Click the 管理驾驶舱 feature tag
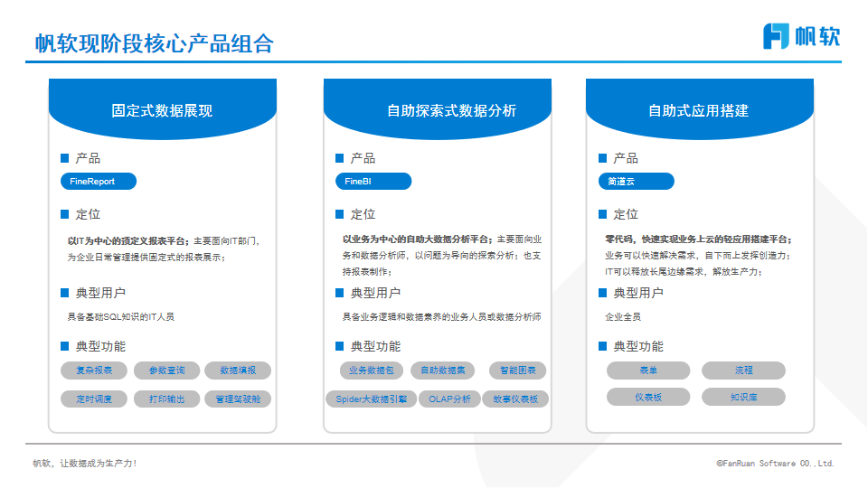The image size is (868, 488). [x=238, y=399]
